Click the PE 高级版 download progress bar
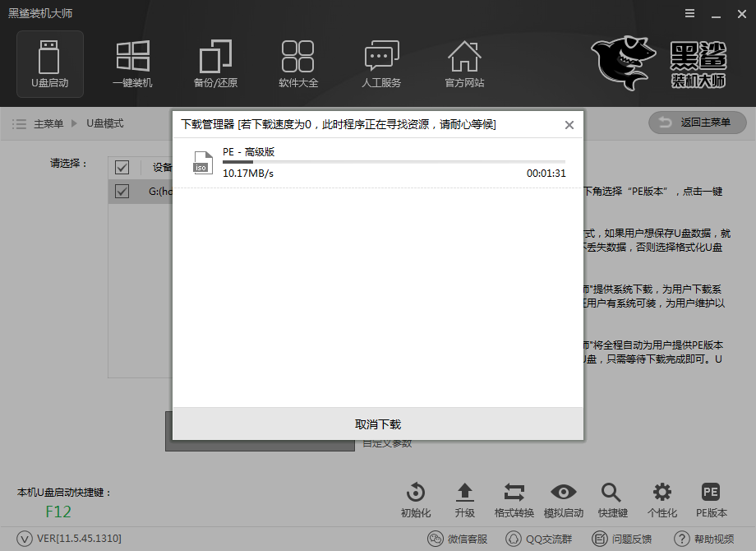The width and height of the screenshot is (756, 551). [394, 161]
